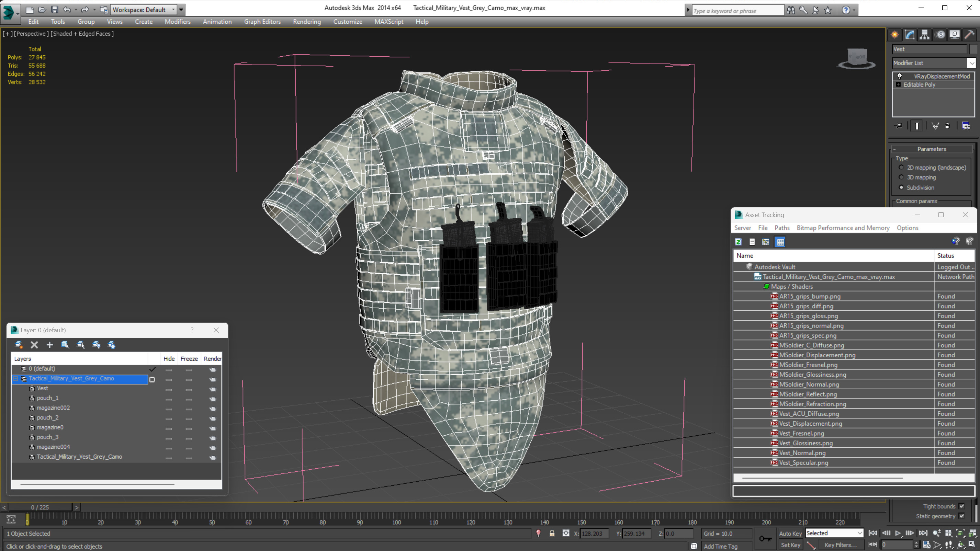Click Delete Layer X icon in Layer dialog
This screenshot has width=980, height=551.
point(34,345)
